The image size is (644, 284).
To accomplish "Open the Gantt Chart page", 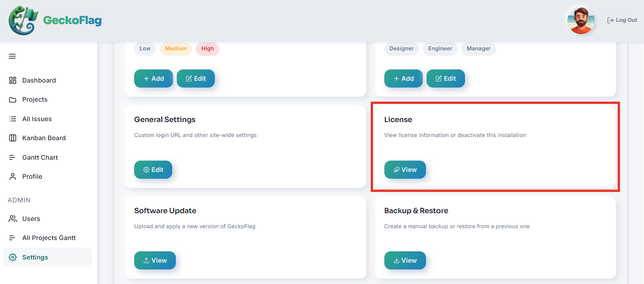I will pos(47,157).
